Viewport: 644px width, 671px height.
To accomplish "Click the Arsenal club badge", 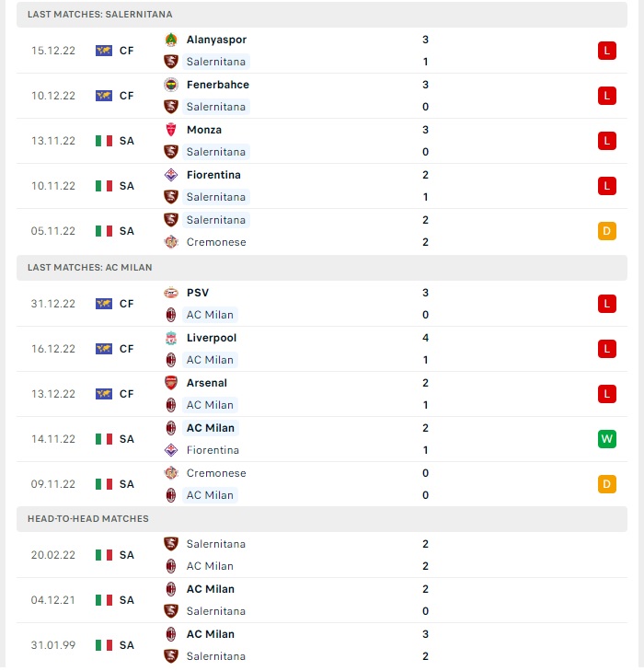I will click(x=171, y=383).
